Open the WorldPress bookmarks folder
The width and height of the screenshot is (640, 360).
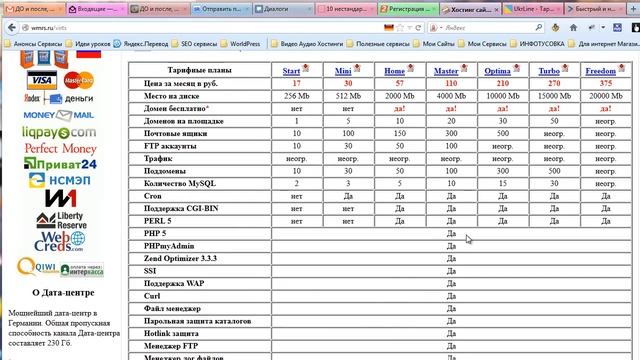(x=240, y=44)
